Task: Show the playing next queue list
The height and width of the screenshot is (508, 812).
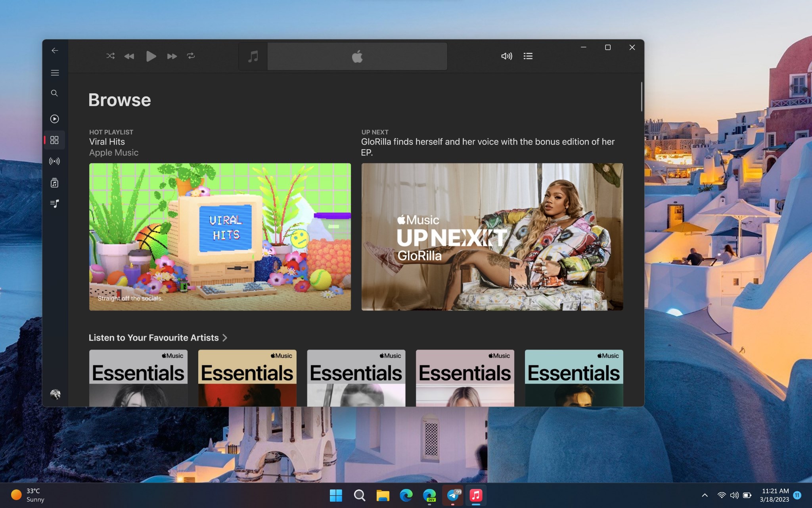Action: click(x=528, y=56)
